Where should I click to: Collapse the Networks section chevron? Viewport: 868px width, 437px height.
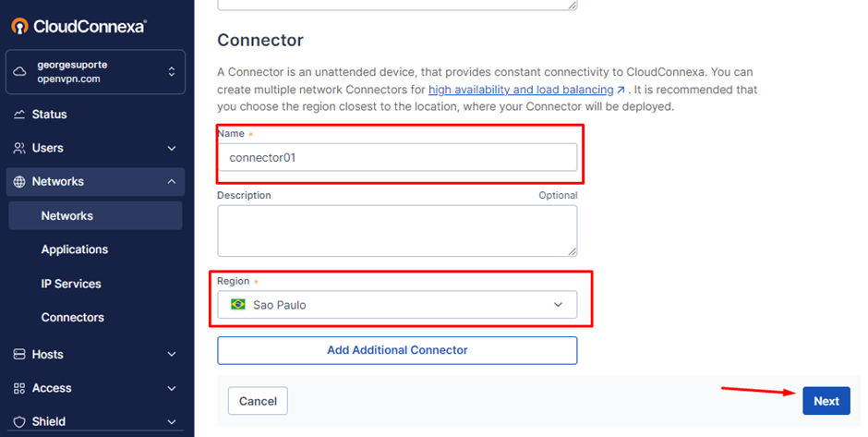[x=172, y=182]
